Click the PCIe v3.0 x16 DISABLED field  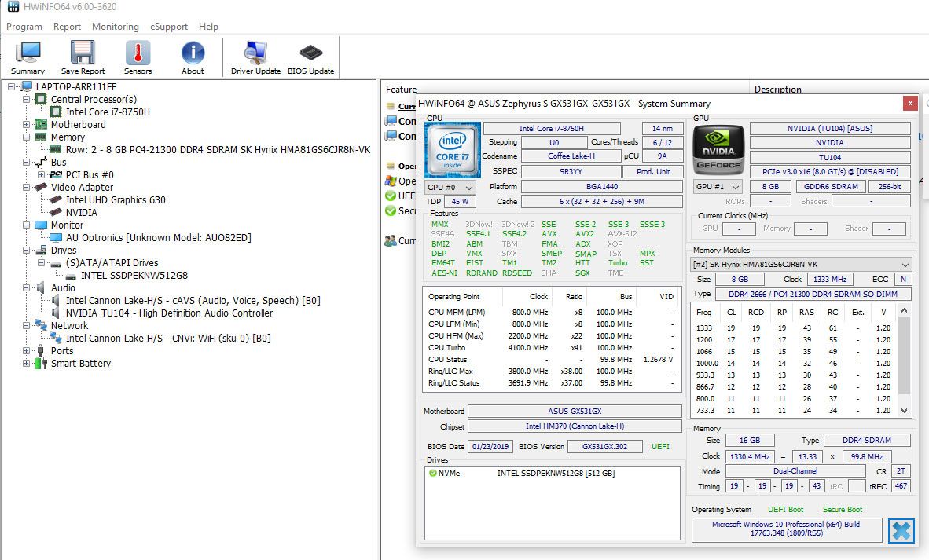click(830, 172)
